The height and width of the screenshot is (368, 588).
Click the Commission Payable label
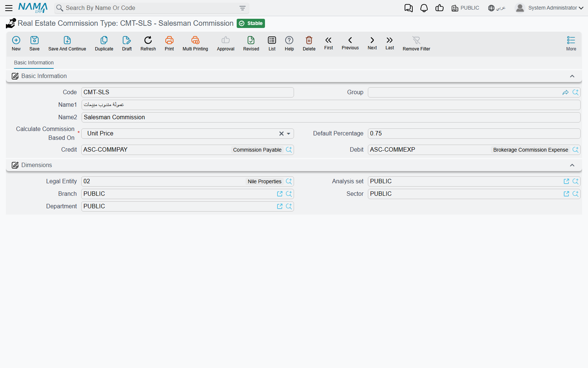[257, 150]
